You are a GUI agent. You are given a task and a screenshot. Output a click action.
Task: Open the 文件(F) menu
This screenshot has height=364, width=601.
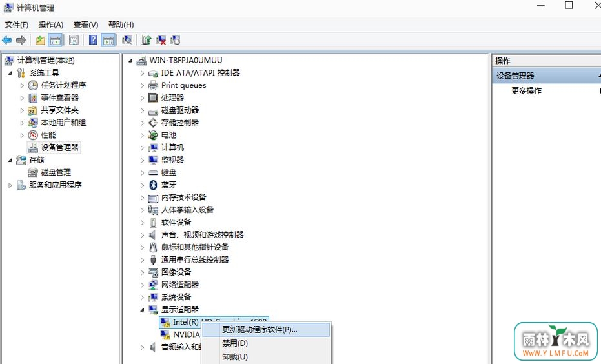(17, 25)
